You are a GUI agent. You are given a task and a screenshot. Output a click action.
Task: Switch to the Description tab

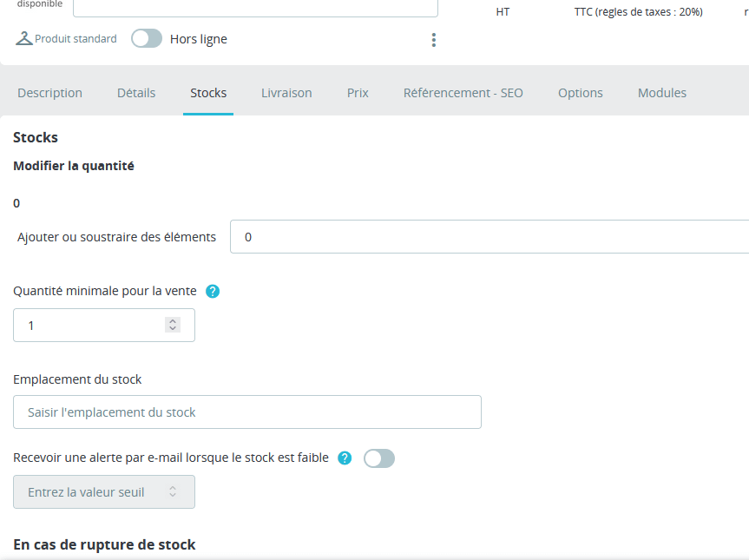pos(49,93)
